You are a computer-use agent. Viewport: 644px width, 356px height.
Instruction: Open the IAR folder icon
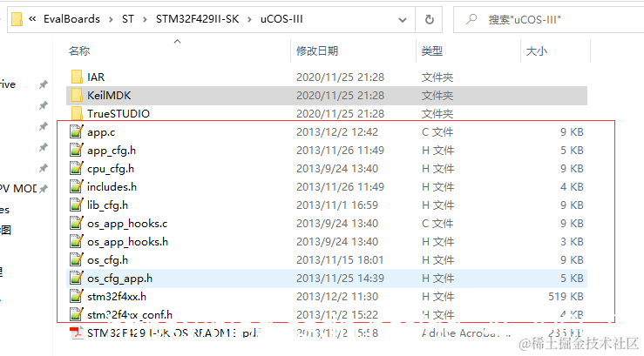coord(77,77)
